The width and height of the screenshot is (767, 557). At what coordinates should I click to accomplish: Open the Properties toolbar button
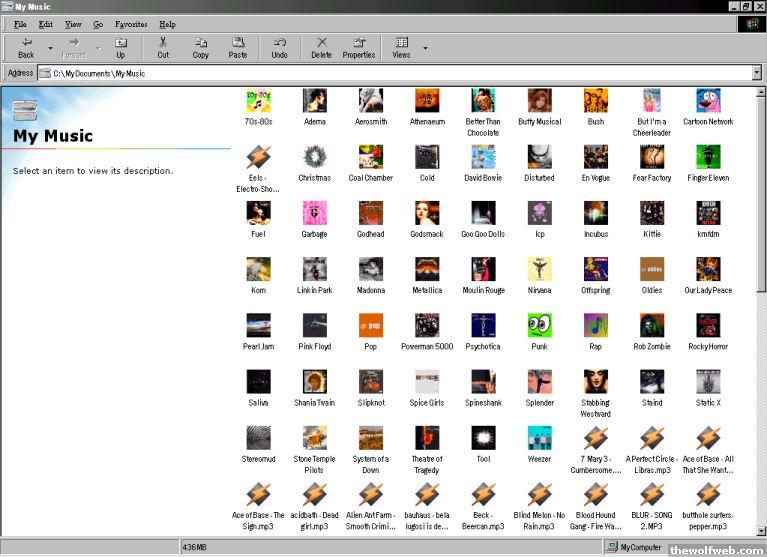coord(358,47)
